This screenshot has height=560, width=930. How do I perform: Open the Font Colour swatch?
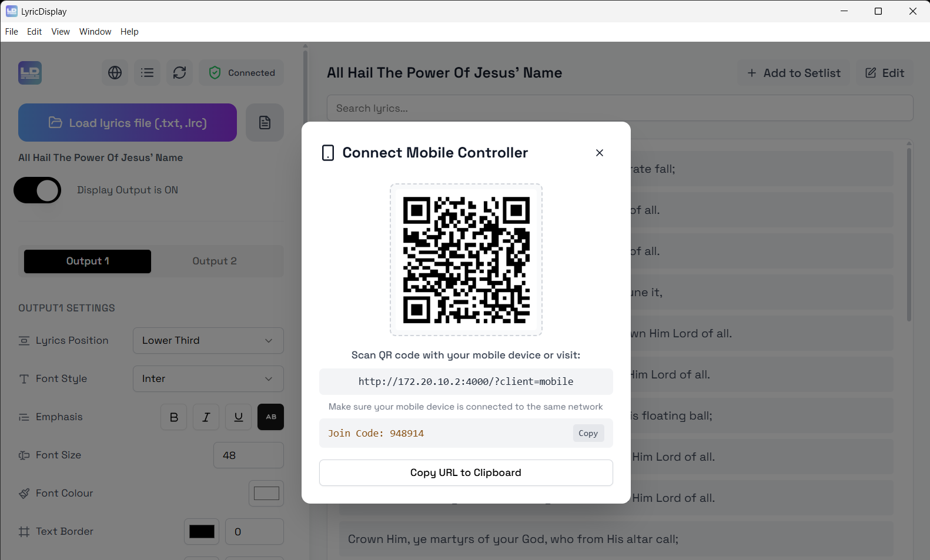pos(266,494)
